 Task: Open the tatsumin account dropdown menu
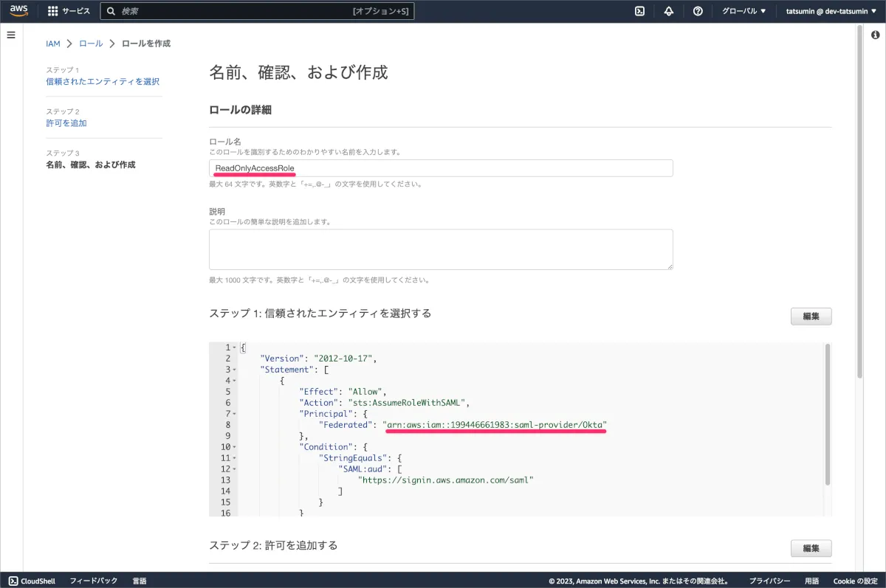coord(833,11)
